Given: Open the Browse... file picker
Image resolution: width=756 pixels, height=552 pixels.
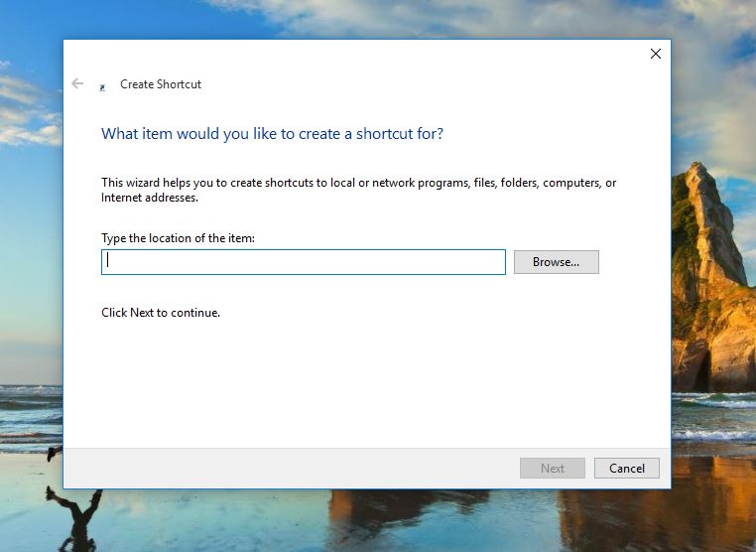Looking at the screenshot, I should (x=556, y=262).
